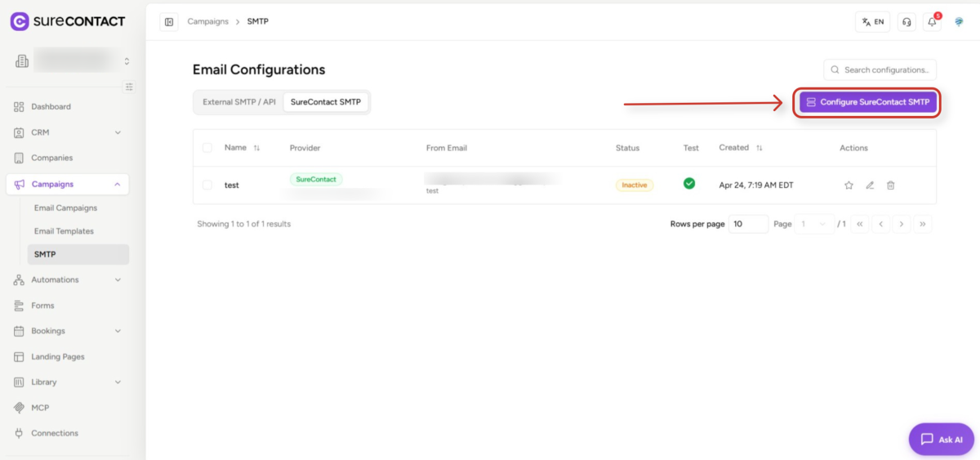
Task: Open Email Campaigns submenu item
Action: coord(78,208)
